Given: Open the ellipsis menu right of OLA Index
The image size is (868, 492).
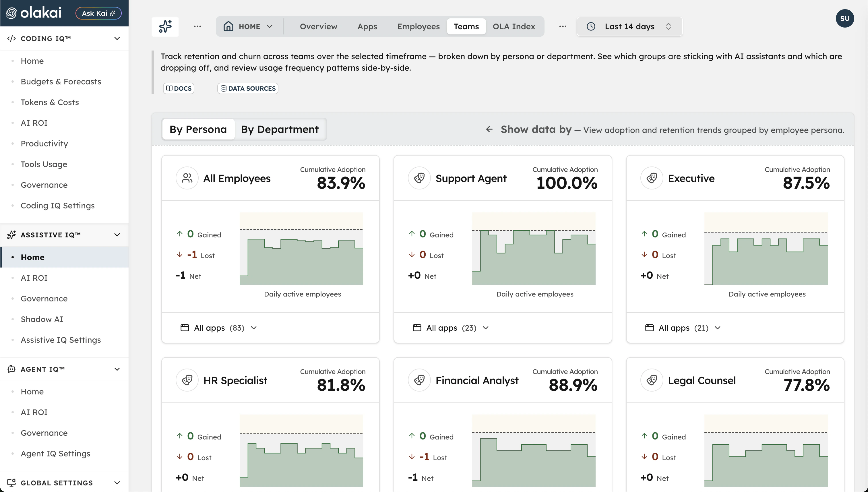Looking at the screenshot, I should click(x=563, y=26).
